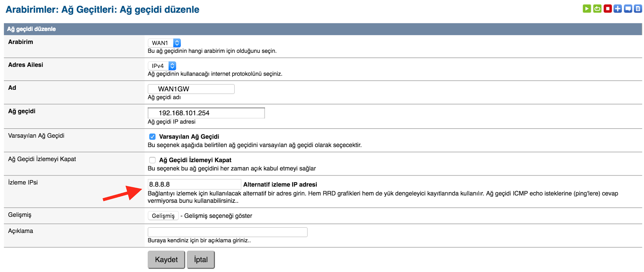
Task: Click the green play (start service) icon
Action: tap(587, 8)
